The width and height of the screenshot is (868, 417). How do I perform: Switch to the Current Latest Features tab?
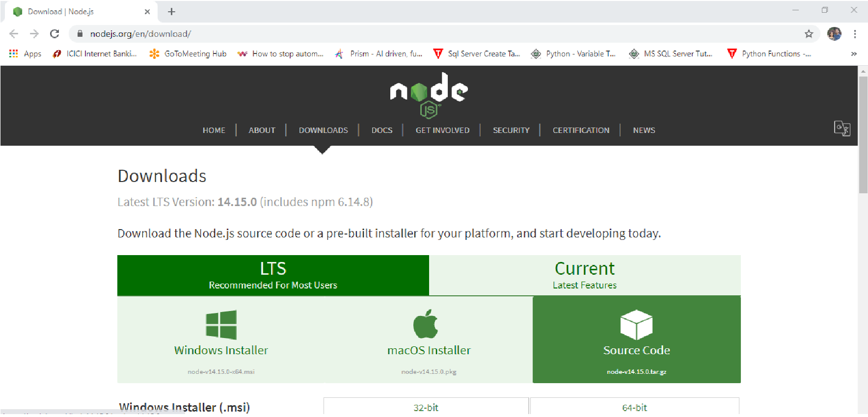click(x=585, y=275)
